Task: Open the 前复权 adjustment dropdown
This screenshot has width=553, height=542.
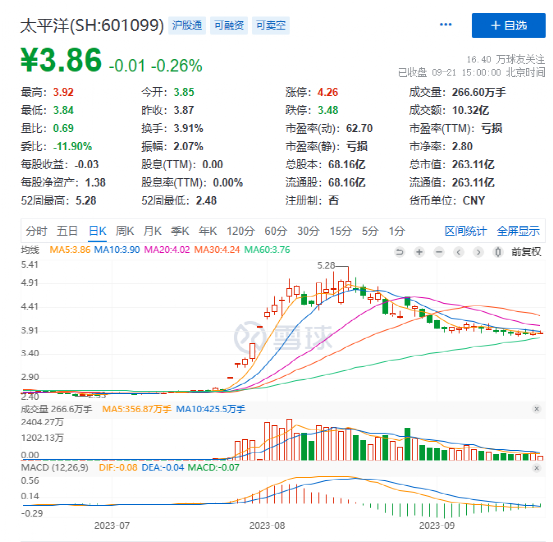Action: tap(526, 252)
